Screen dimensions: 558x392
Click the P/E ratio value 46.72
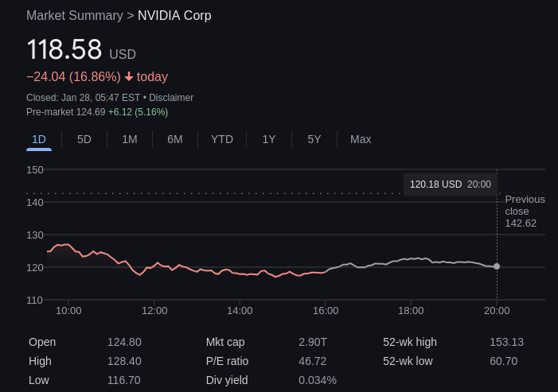coord(313,362)
